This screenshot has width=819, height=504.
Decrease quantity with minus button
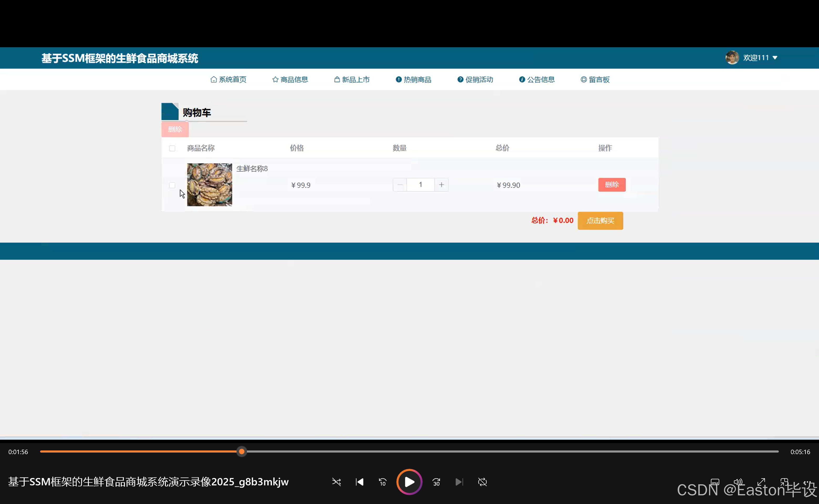(x=400, y=185)
